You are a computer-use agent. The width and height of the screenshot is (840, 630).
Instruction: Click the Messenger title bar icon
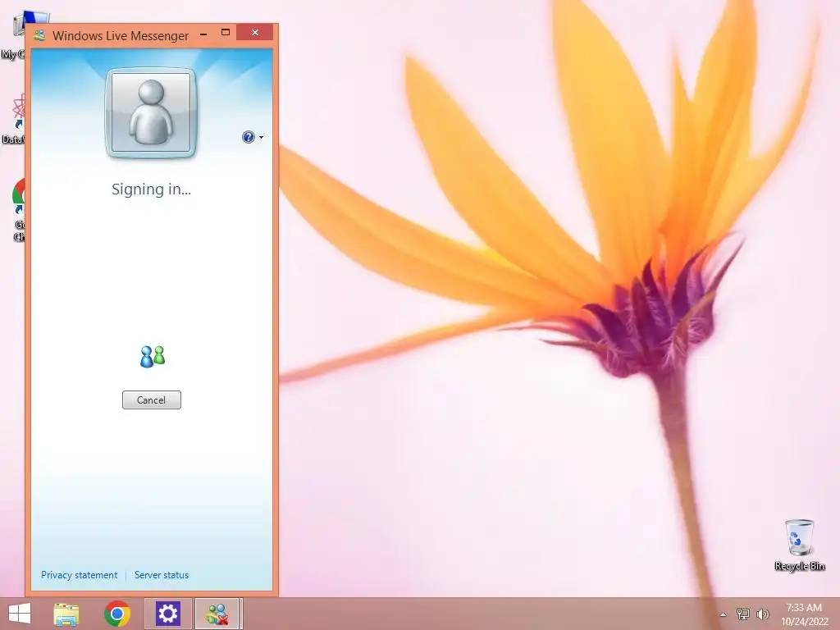coord(39,36)
